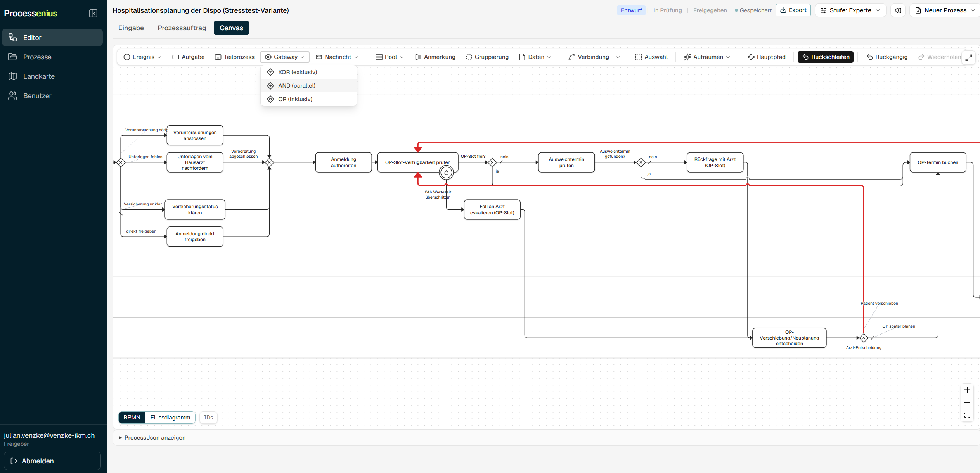The width and height of the screenshot is (980, 473).
Task: Click the fit-to-screen icon
Action: (967, 415)
